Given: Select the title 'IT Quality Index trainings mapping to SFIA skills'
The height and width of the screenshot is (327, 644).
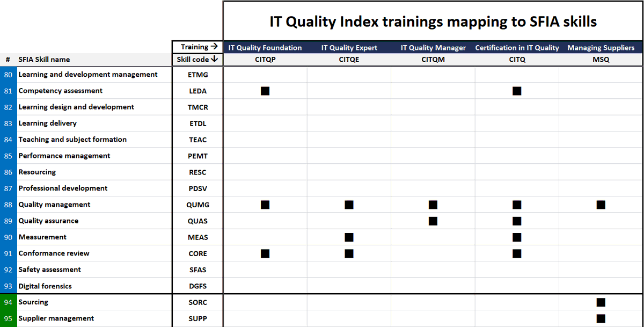Looking at the screenshot, I should [433, 21].
